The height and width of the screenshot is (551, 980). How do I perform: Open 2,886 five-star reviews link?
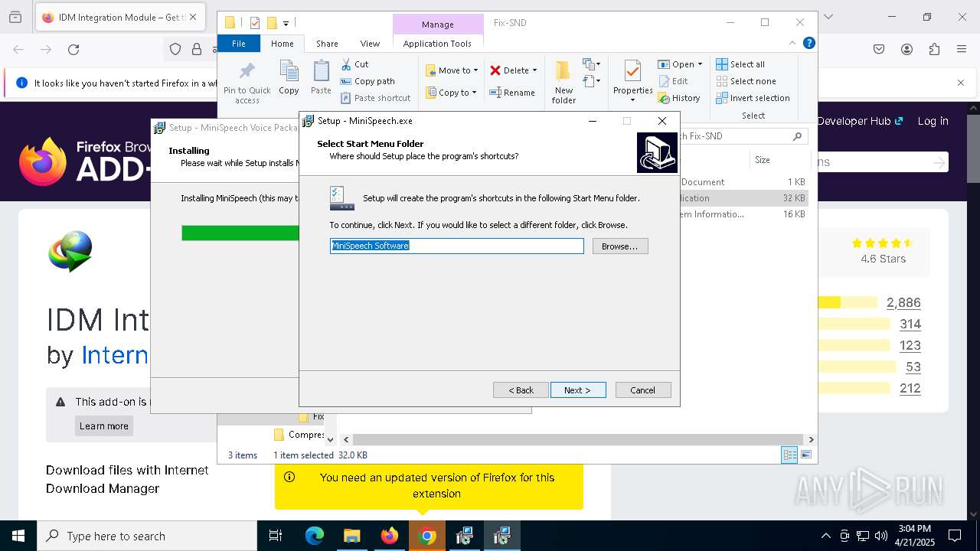(903, 303)
